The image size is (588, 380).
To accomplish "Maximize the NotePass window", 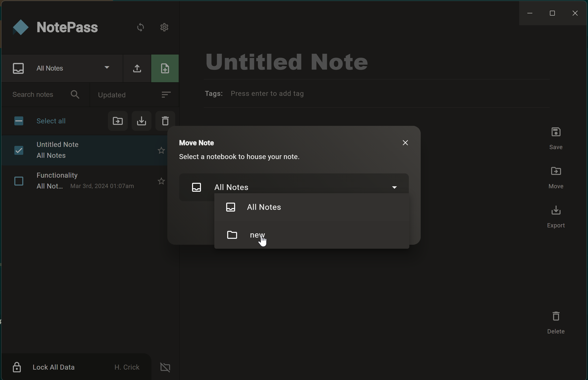I will click(x=552, y=13).
